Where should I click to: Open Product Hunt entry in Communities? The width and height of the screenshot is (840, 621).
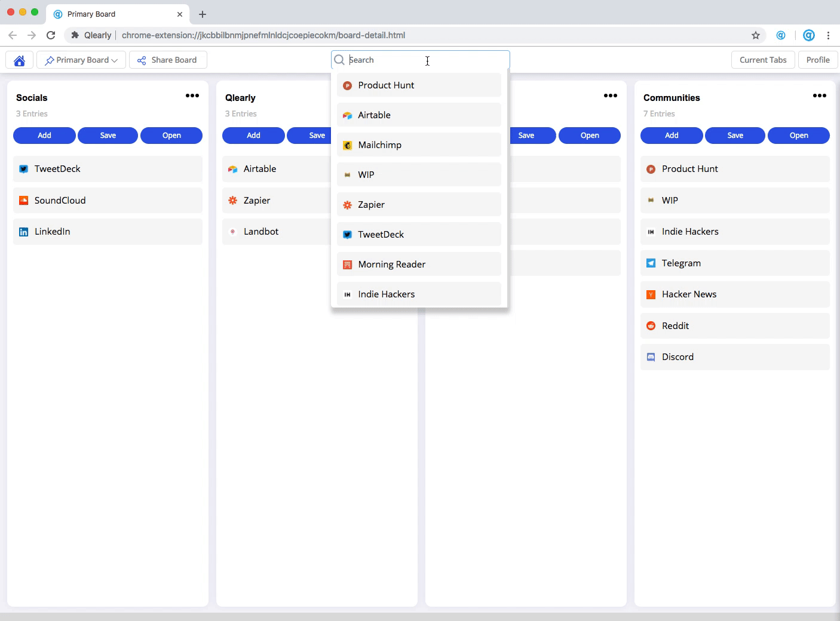coord(735,169)
